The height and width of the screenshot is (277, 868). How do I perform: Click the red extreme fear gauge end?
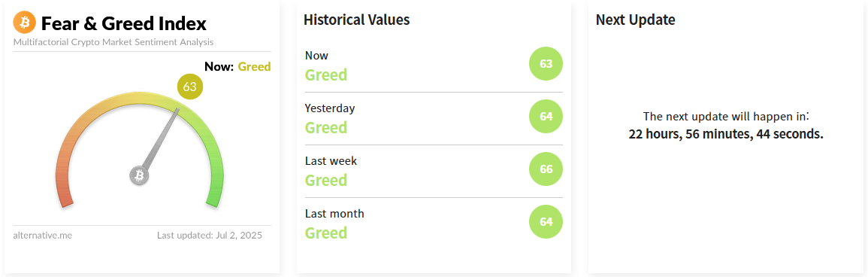(x=65, y=195)
